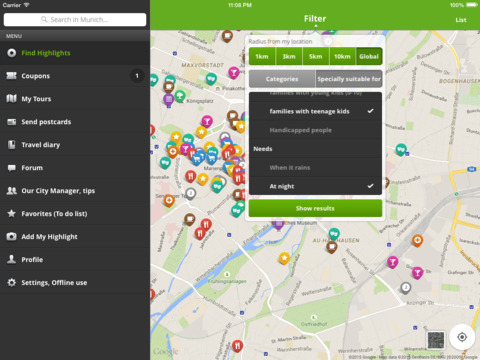Tap the Add My Highlight camera icon
480x360 pixels.
pyautogui.click(x=11, y=236)
